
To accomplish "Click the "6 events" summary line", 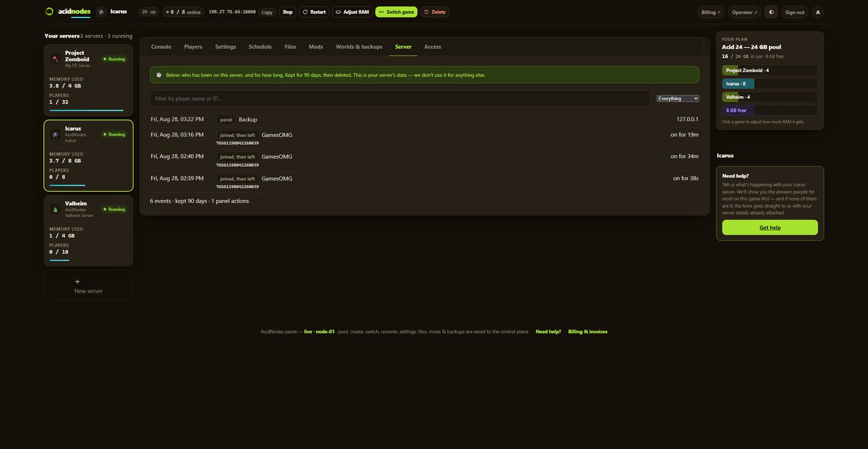I will click(200, 201).
